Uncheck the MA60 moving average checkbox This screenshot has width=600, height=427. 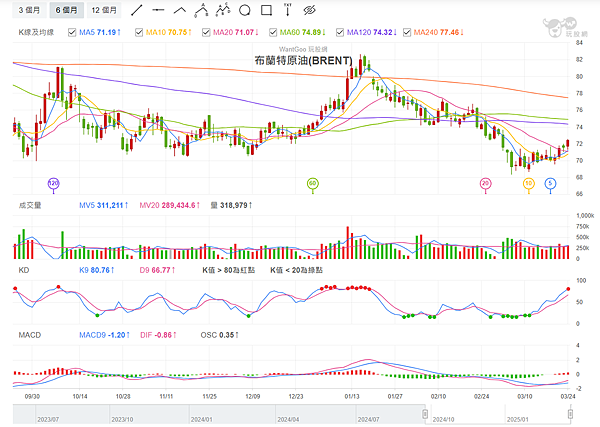pyautogui.click(x=273, y=33)
